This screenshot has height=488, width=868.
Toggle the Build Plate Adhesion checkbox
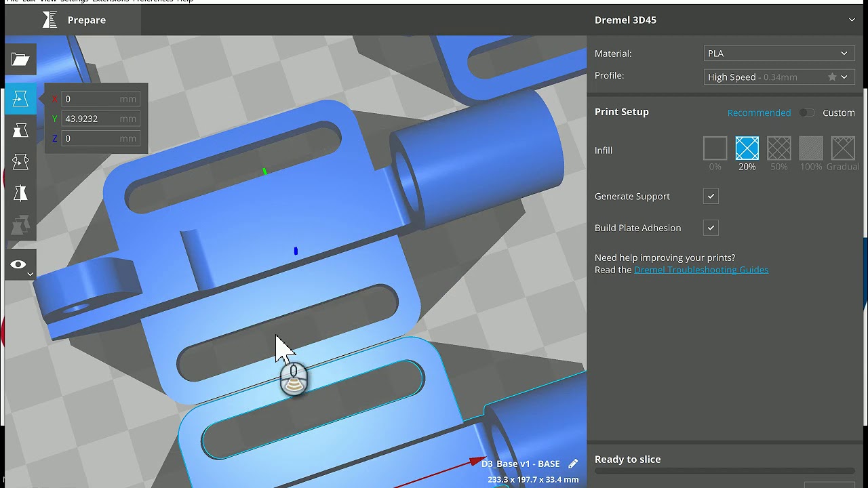pyautogui.click(x=711, y=228)
